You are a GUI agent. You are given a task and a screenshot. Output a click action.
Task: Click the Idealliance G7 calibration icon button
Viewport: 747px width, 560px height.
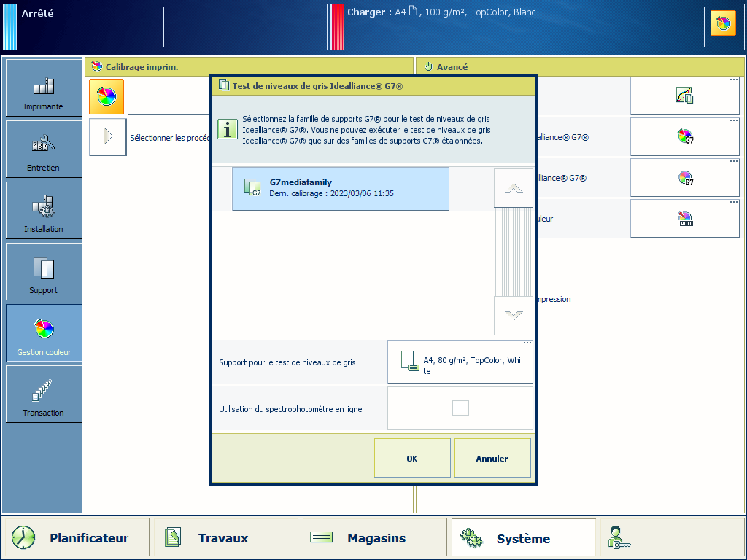pos(684,136)
